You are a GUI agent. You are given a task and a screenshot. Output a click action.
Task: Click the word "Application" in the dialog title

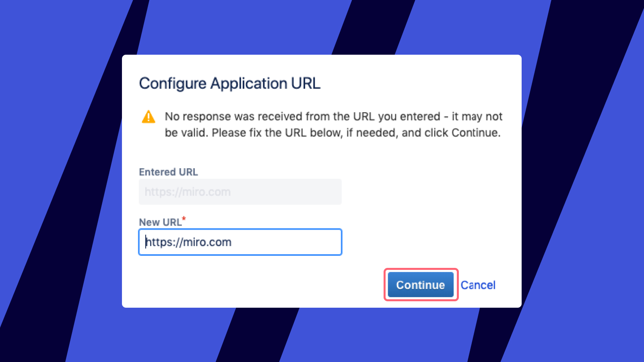[249, 84]
